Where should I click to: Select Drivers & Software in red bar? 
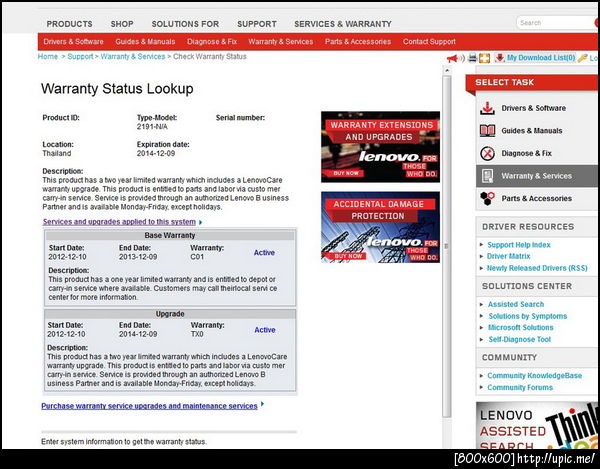[73, 41]
